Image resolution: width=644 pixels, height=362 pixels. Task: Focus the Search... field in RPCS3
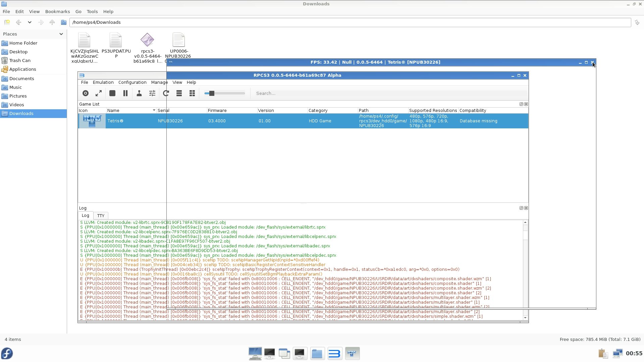point(391,94)
